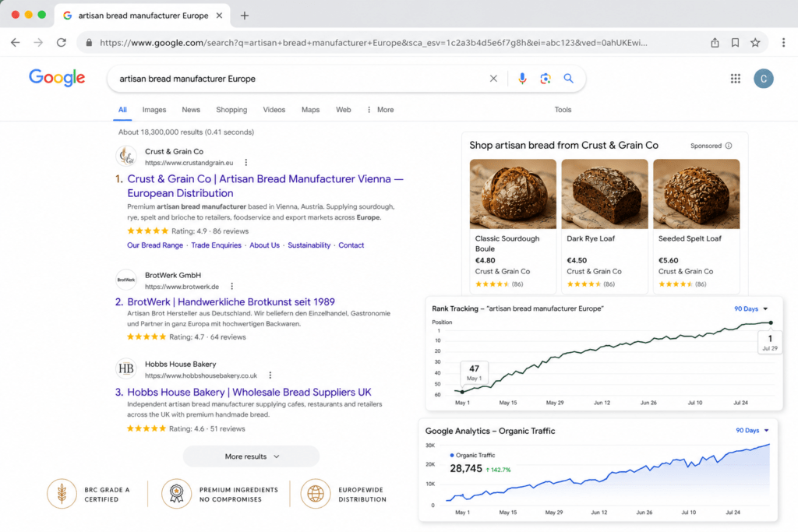Screen dimensions: 798x532
Task: Switch to the News tab
Action: point(191,110)
